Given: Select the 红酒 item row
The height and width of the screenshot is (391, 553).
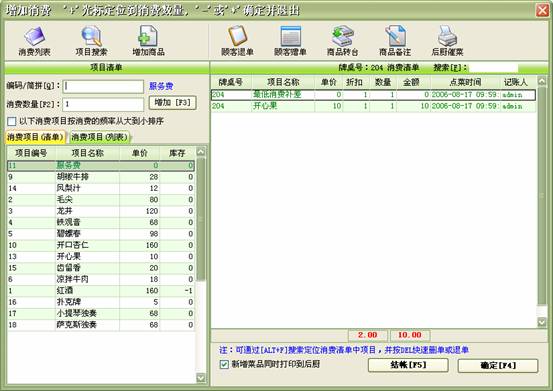Looking at the screenshot, I should pos(101,291).
